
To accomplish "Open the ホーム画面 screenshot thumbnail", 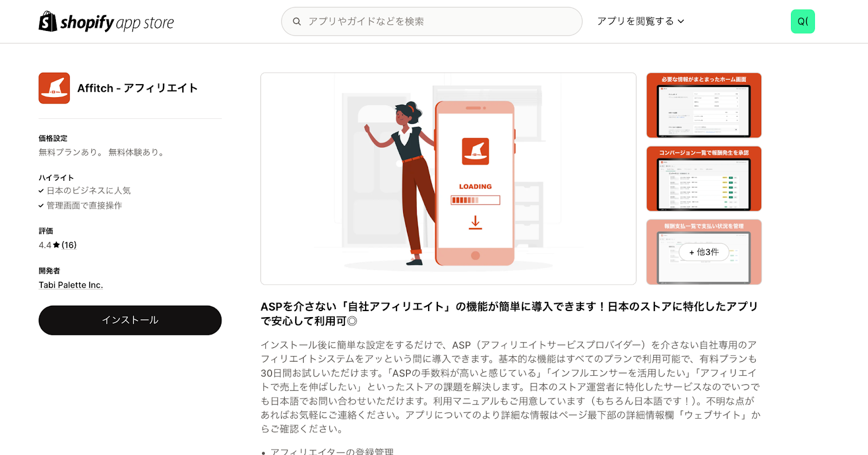I will point(704,105).
